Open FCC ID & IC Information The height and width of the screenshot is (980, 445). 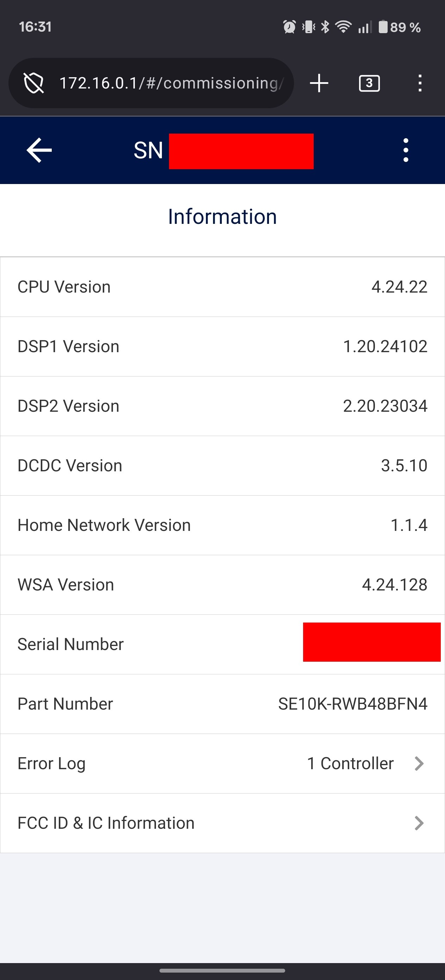[106, 823]
